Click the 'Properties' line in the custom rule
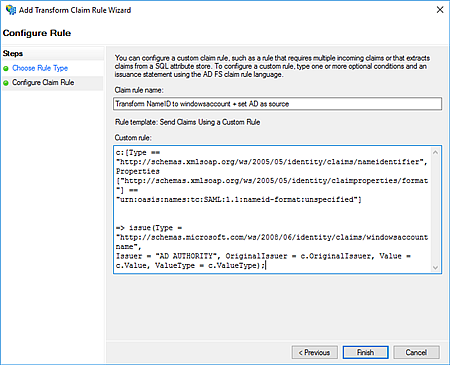This screenshot has height=365, width=450. coord(138,171)
